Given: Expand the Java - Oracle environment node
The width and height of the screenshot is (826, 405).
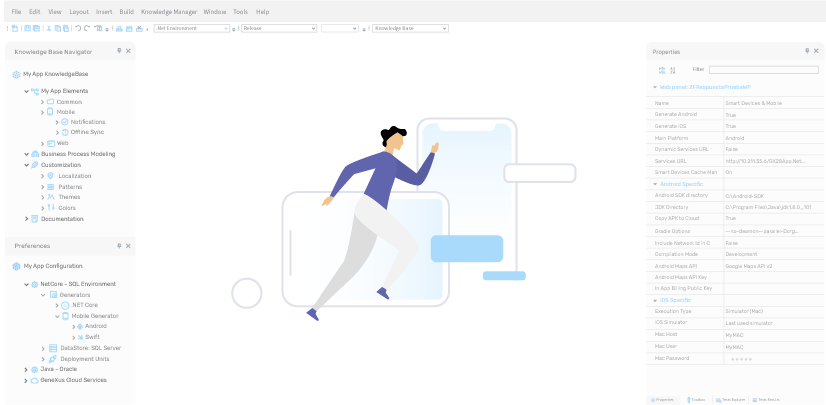Looking at the screenshot, I should pos(26,369).
